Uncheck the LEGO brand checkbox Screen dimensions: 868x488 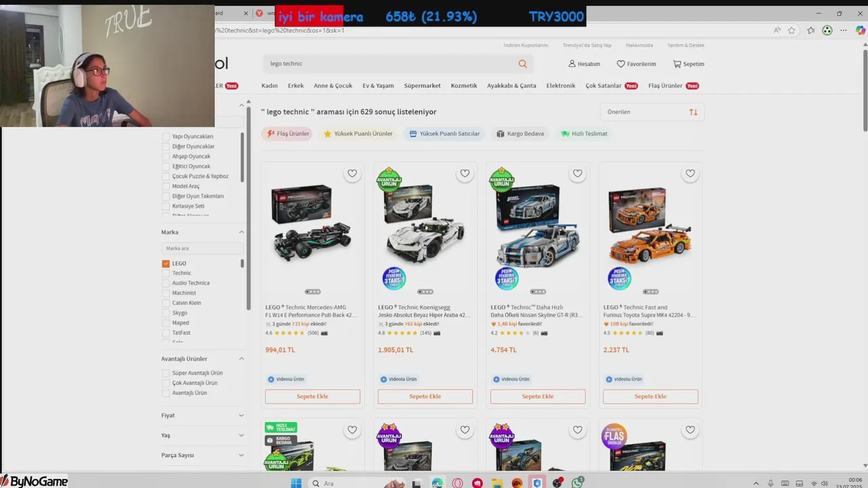[x=165, y=264]
